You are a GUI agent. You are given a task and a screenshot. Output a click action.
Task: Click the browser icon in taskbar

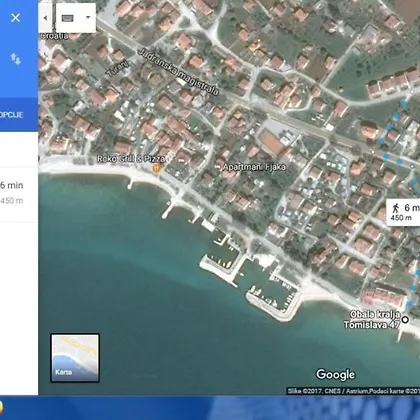(x=1, y=408)
